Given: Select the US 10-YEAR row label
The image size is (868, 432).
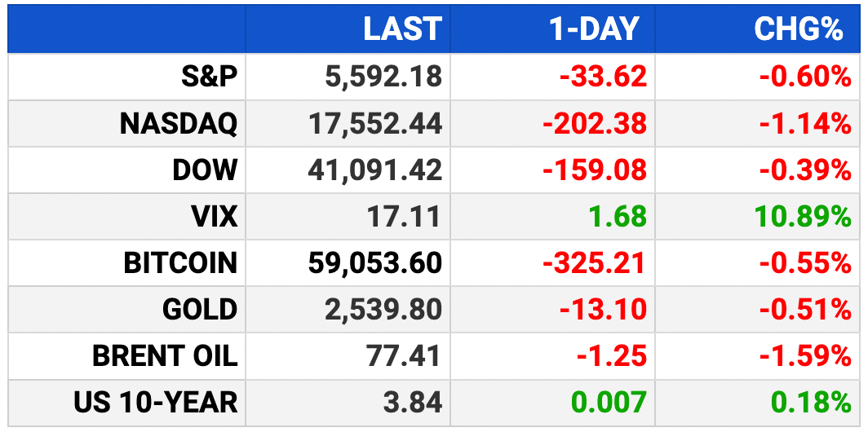Looking at the screenshot, I should coord(156,402).
